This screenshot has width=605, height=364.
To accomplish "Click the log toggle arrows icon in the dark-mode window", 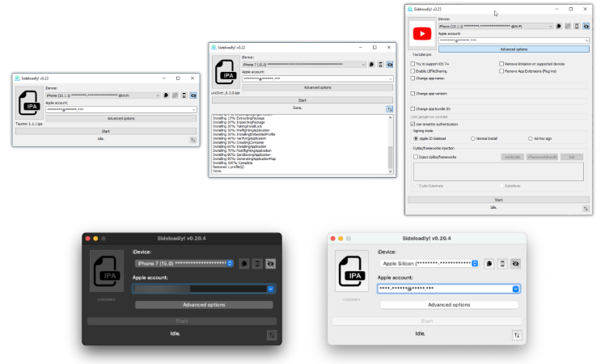I will click(271, 334).
